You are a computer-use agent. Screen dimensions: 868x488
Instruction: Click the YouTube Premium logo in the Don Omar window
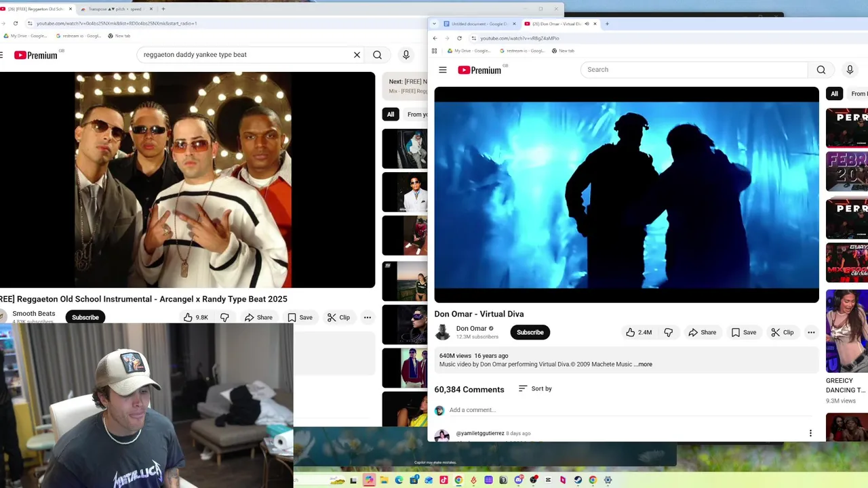(x=480, y=70)
